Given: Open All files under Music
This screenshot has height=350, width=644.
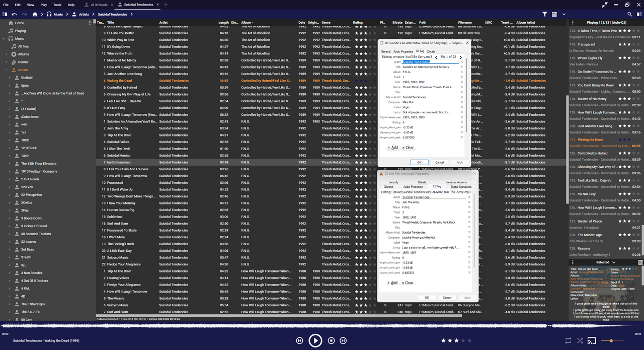Looking at the screenshot, I should pos(23,46).
